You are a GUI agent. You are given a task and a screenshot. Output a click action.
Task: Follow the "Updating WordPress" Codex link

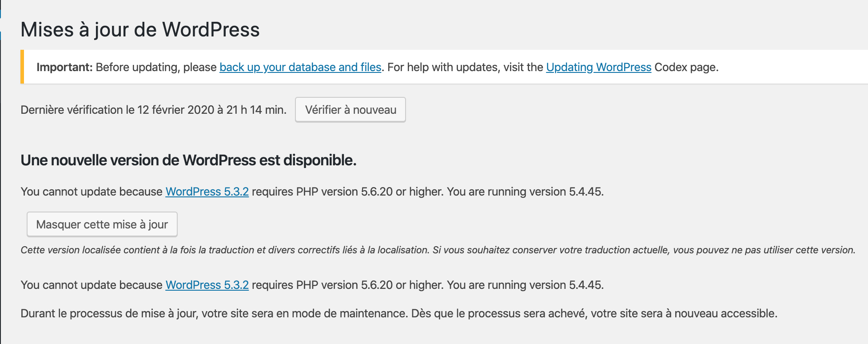[598, 67]
